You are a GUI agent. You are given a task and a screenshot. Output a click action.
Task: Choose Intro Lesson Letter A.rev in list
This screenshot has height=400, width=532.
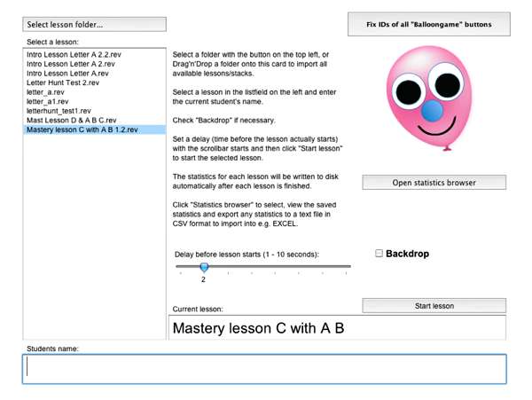pos(67,74)
